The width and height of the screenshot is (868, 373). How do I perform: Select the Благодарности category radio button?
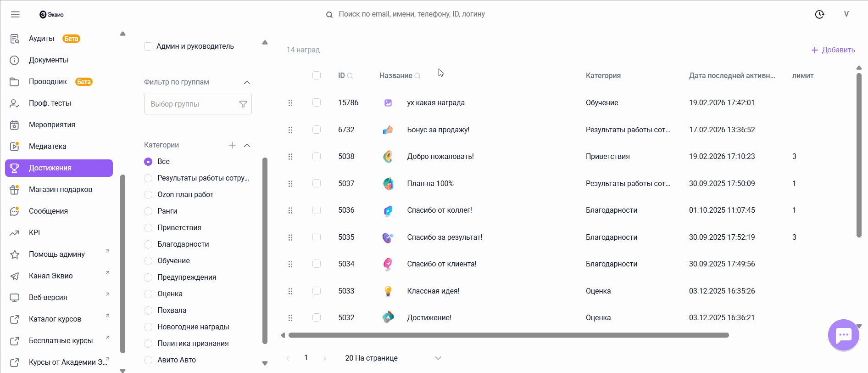pyautogui.click(x=148, y=244)
